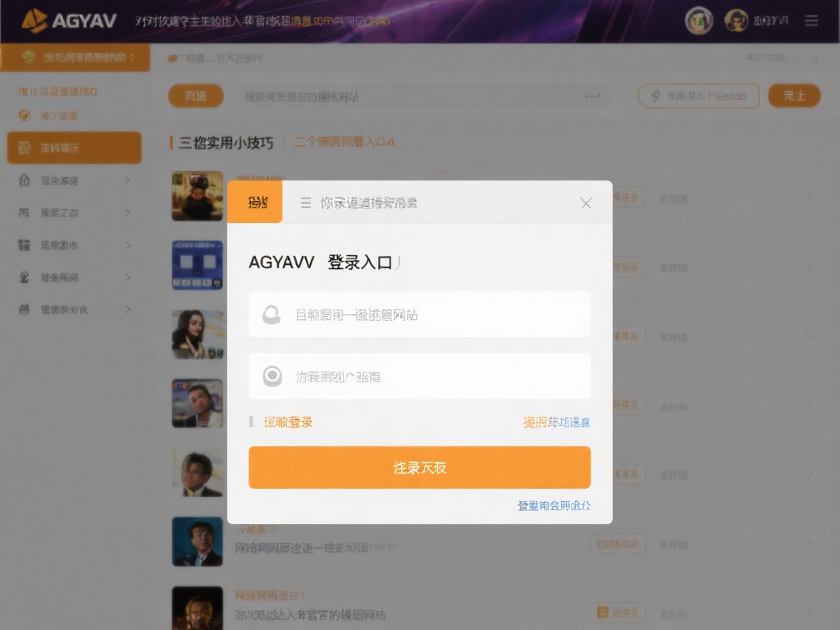Click the sunglasses avatar icon near top right
This screenshot has height=630, width=840.
point(737,21)
